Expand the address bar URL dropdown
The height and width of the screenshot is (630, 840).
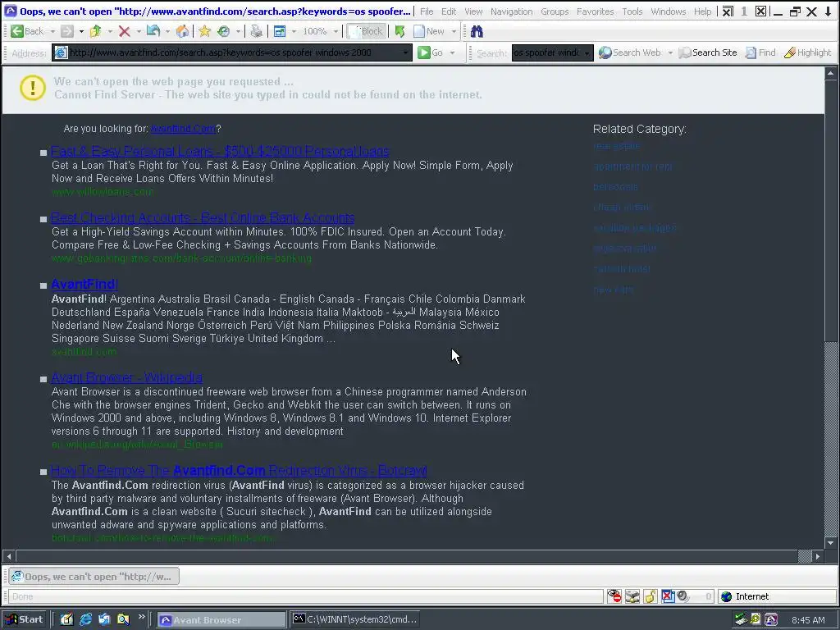pos(406,52)
